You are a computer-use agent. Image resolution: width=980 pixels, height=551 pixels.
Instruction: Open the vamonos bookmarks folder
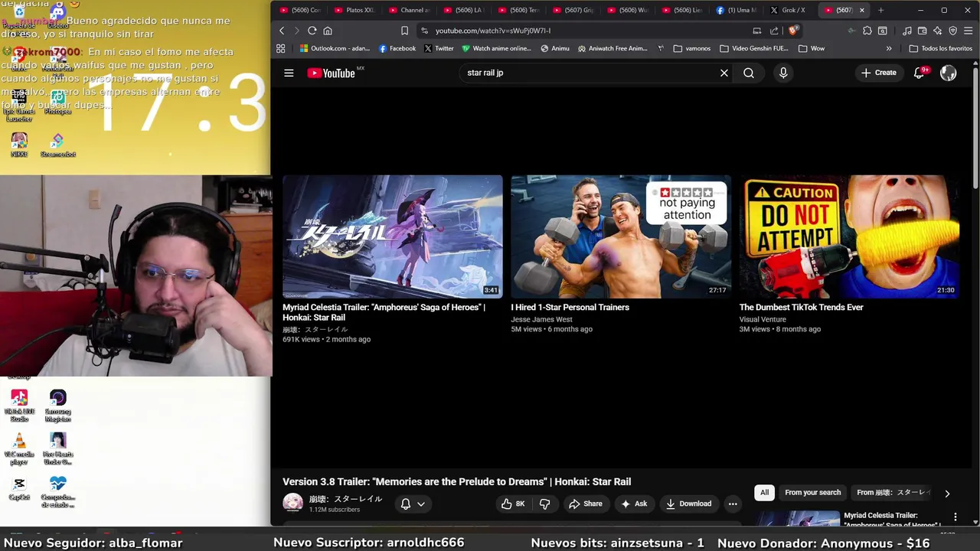692,48
